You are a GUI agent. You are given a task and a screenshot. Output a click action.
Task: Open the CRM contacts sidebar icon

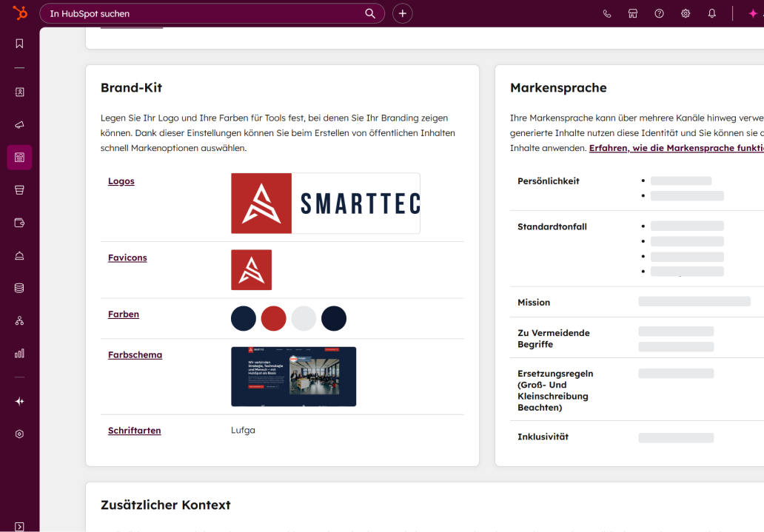[19, 92]
